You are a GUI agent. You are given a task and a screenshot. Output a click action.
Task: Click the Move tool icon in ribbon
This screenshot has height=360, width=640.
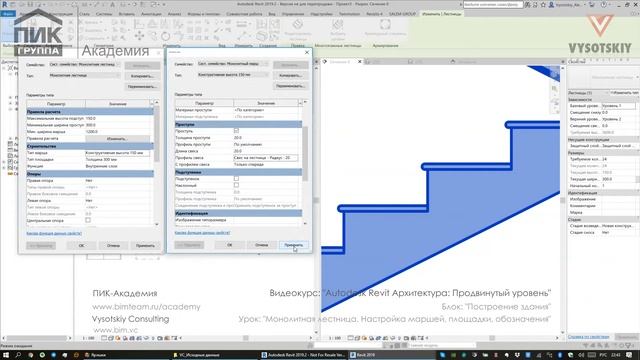tap(139, 36)
